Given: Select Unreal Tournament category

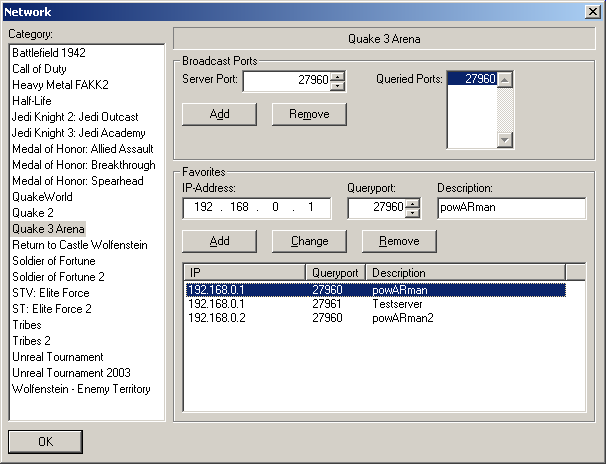Looking at the screenshot, I should click(x=58, y=357).
